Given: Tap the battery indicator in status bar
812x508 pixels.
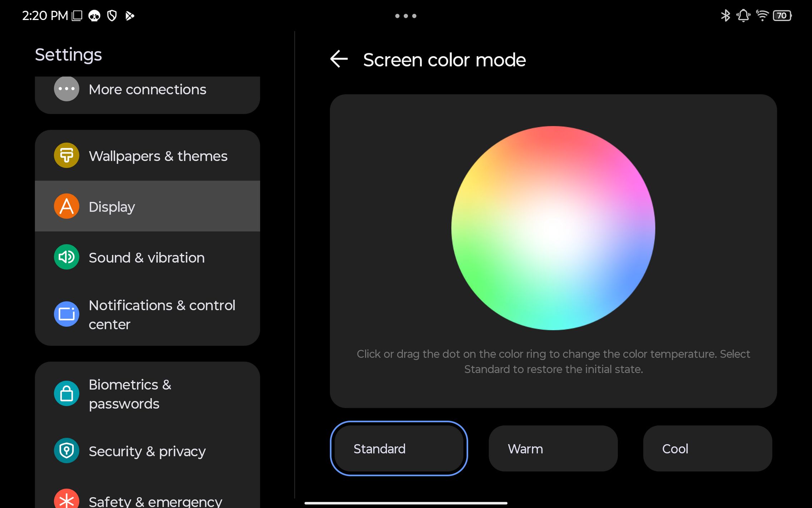Looking at the screenshot, I should 782,16.
